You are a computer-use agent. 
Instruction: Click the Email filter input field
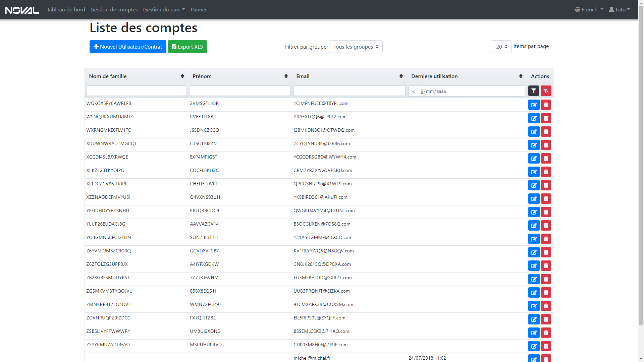click(349, 91)
